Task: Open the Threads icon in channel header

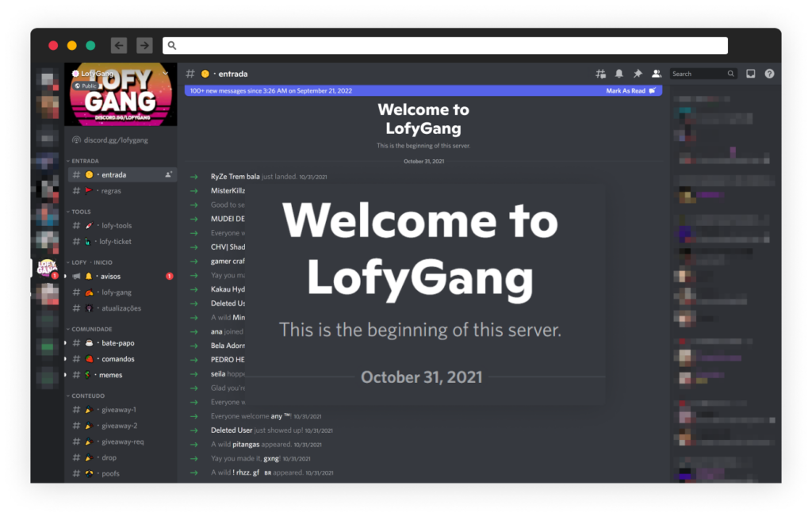Action: point(600,74)
